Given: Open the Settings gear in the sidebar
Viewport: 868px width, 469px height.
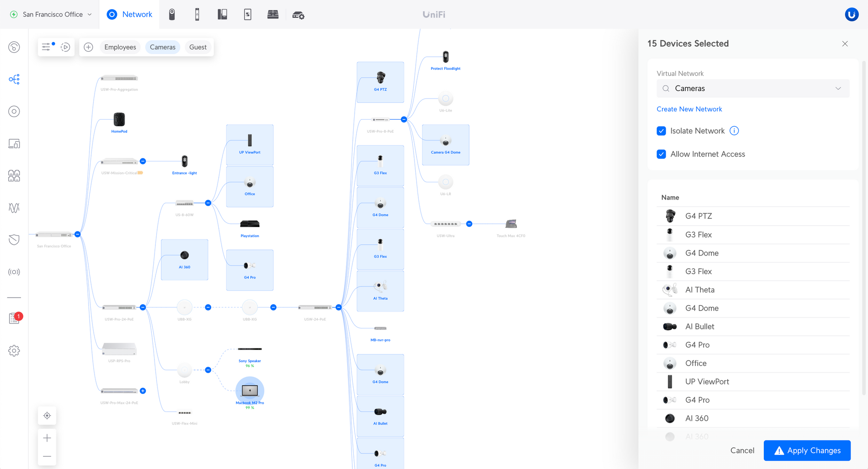Looking at the screenshot, I should (x=14, y=351).
